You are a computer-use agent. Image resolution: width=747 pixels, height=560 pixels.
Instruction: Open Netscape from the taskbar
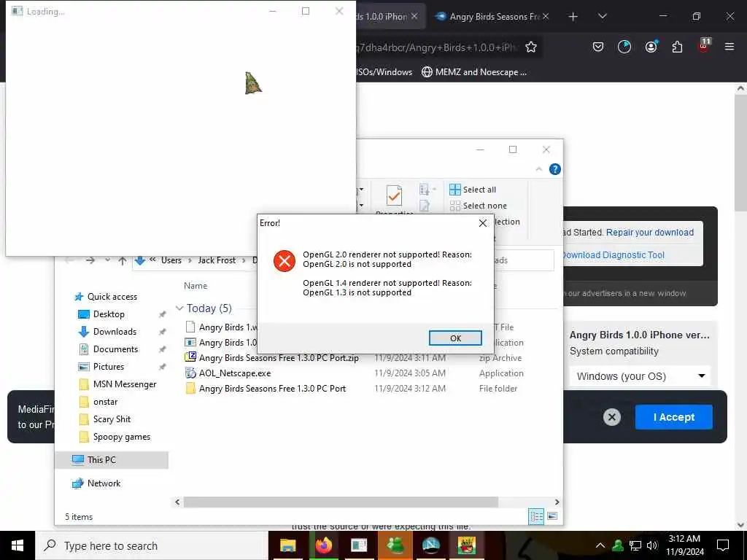click(430, 545)
